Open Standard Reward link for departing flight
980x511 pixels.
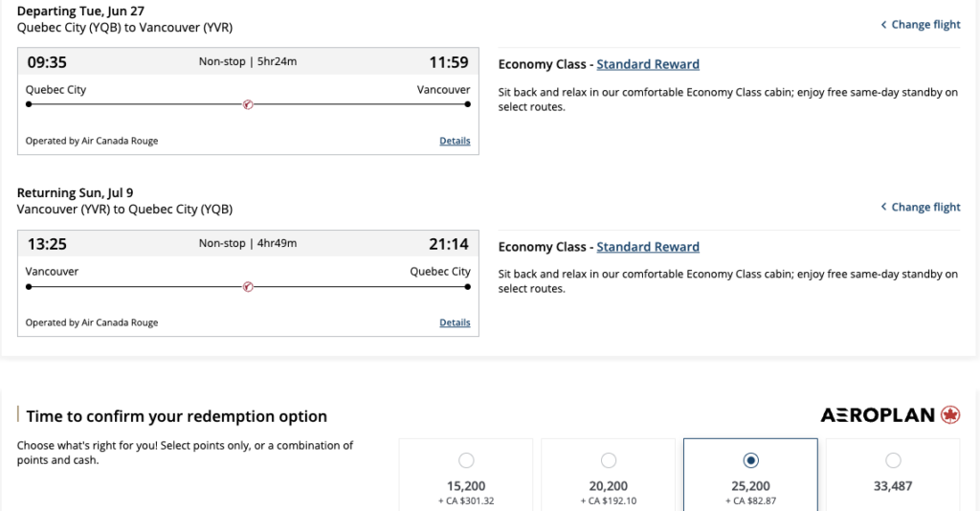[648, 64]
